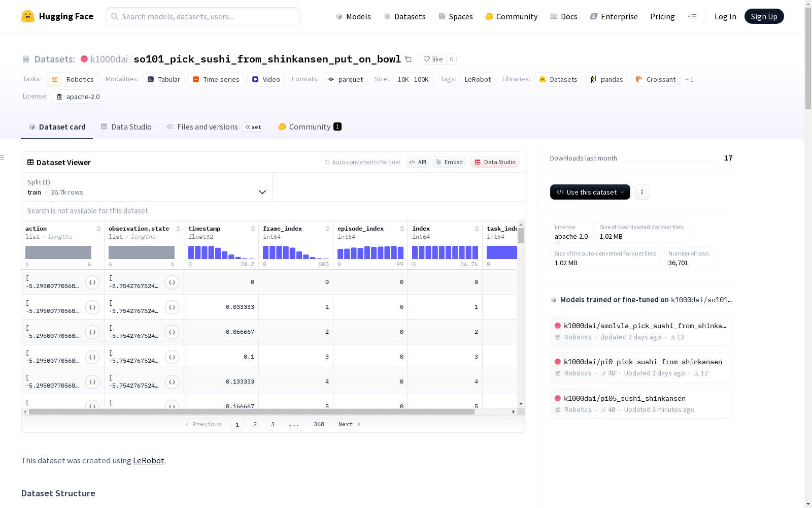Sort by the index column

[x=477, y=229]
